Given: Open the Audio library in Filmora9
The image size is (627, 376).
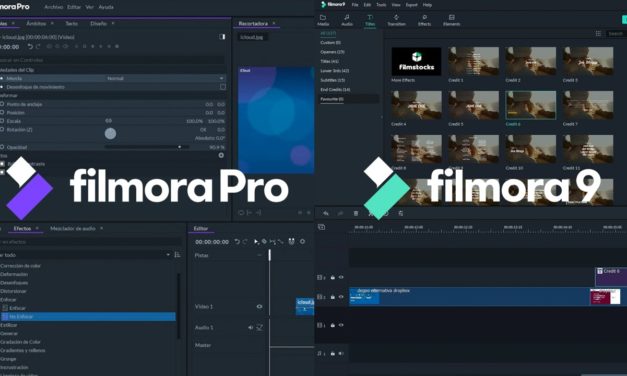Looking at the screenshot, I should pos(347,20).
